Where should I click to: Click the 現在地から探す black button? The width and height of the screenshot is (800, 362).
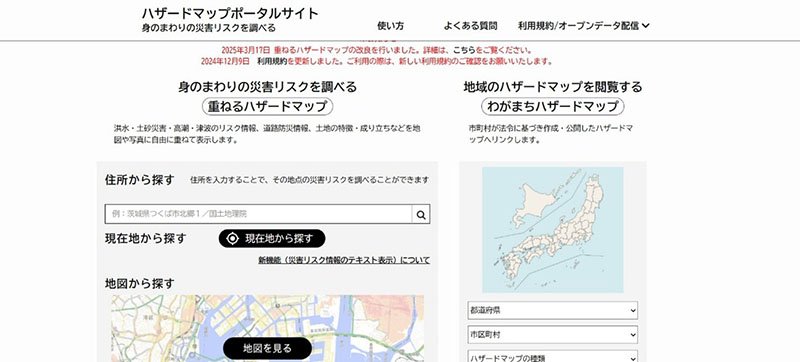click(x=272, y=239)
